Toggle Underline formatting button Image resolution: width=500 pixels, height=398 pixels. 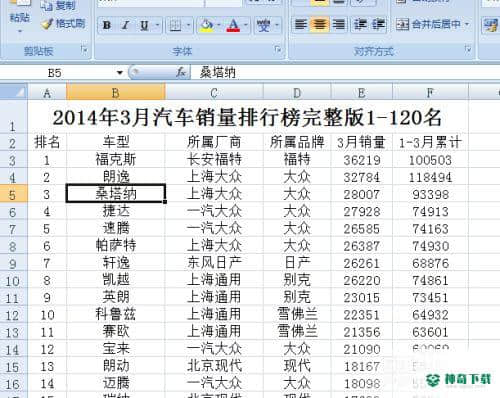point(144,25)
